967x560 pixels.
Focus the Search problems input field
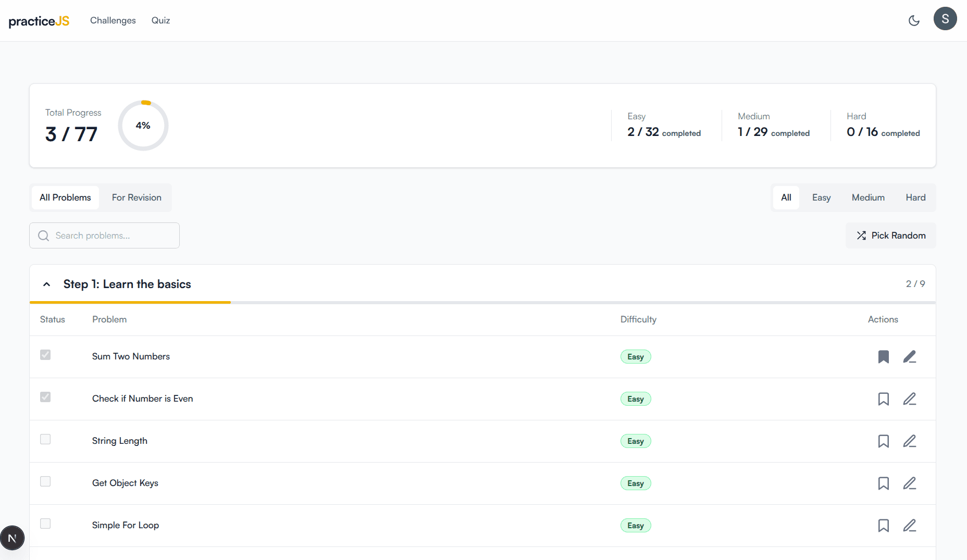pyautogui.click(x=112, y=235)
